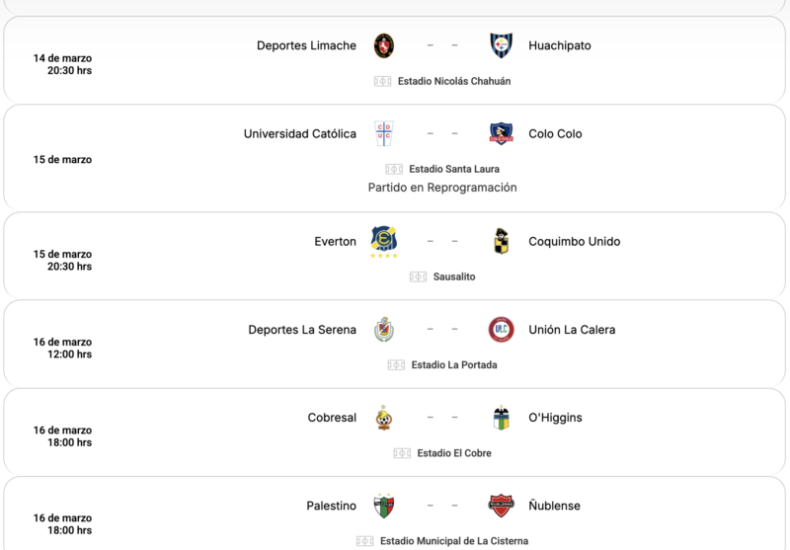Click the Palestino team crest
790x550 pixels.
[x=384, y=506]
